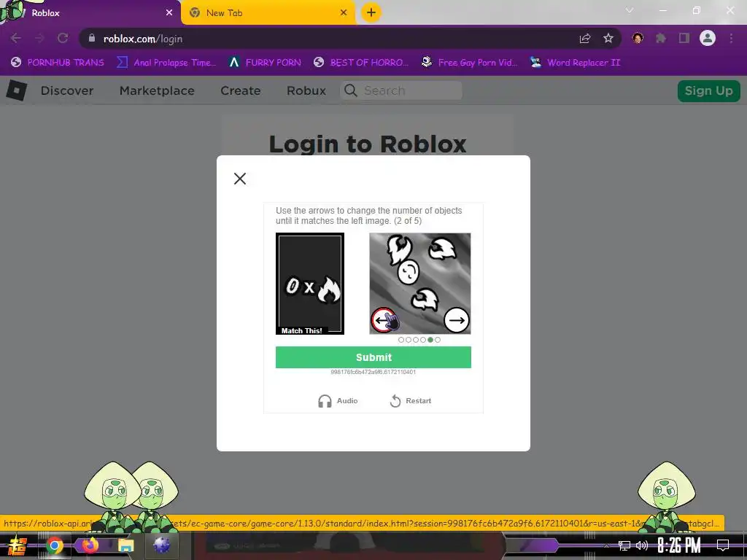747x560 pixels.
Task: Reload the Roblox login page
Action: (x=63, y=38)
